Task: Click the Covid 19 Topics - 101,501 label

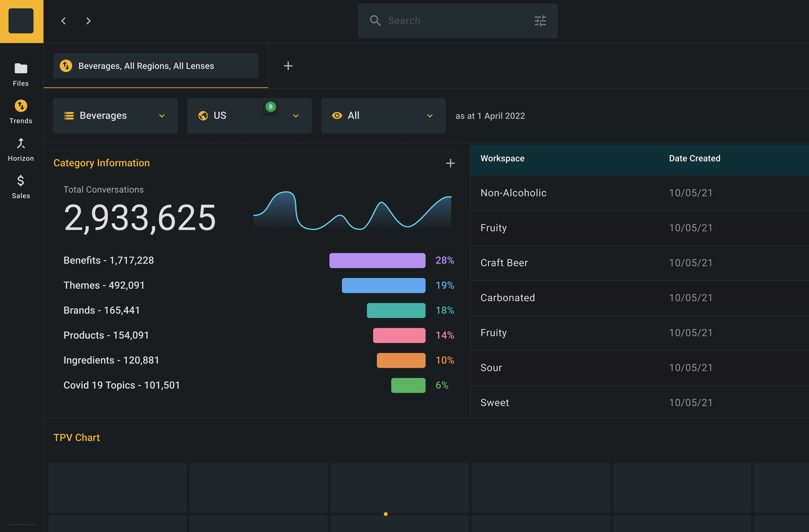Action: [121, 385]
